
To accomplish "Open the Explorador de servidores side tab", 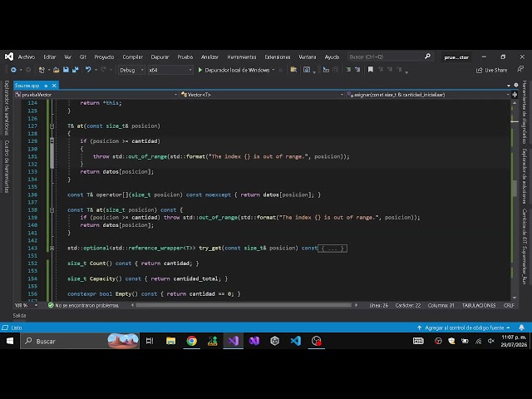I will pyautogui.click(x=7, y=108).
